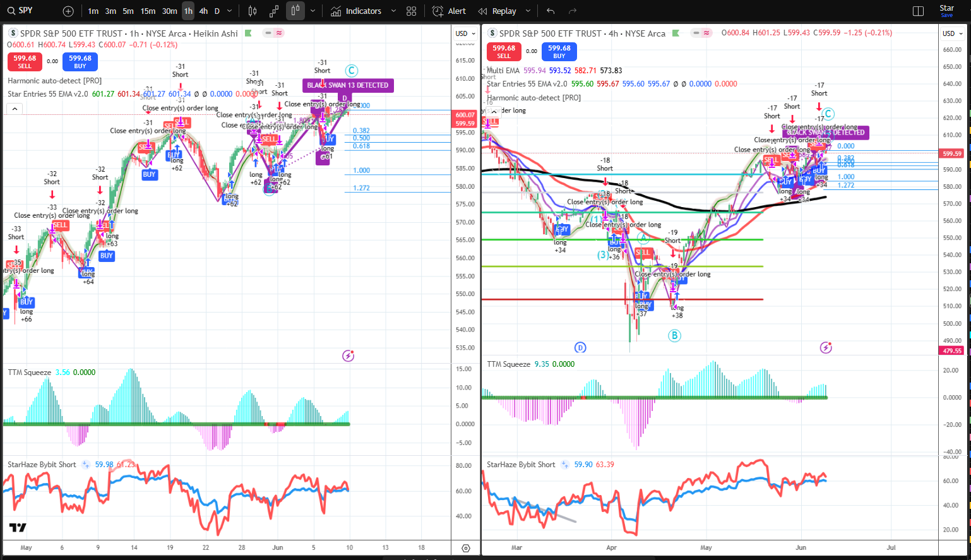Image resolution: width=971 pixels, height=560 pixels.
Task: Open USD currency dropdown on 1h chart
Action: (464, 33)
